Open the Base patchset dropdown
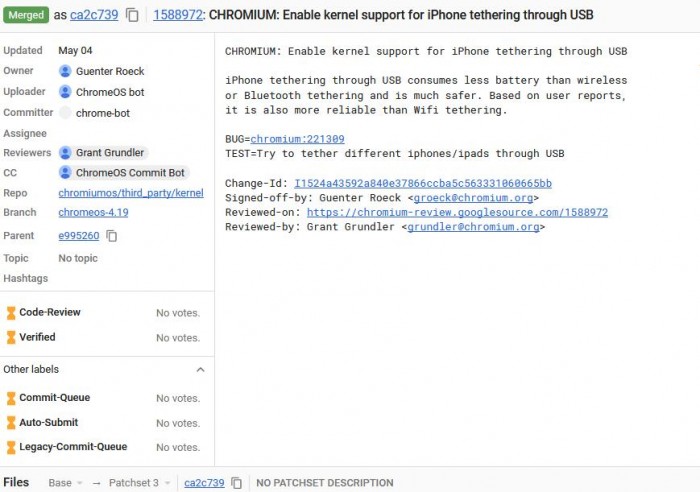This screenshot has height=492, width=700. pyautogui.click(x=66, y=483)
